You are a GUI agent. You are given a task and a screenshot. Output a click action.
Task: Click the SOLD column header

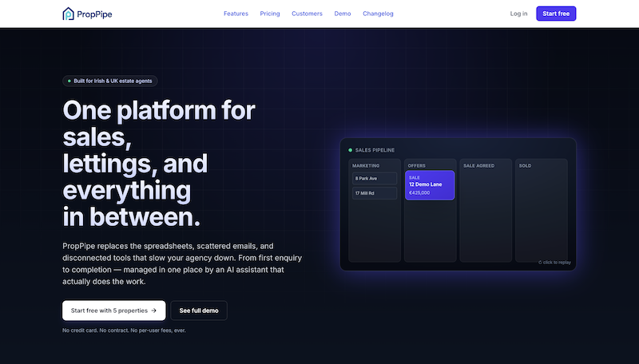(x=525, y=166)
